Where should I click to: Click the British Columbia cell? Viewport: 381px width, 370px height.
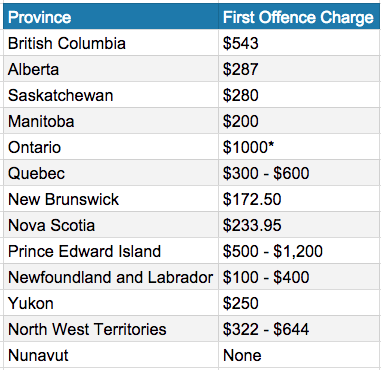click(x=111, y=43)
